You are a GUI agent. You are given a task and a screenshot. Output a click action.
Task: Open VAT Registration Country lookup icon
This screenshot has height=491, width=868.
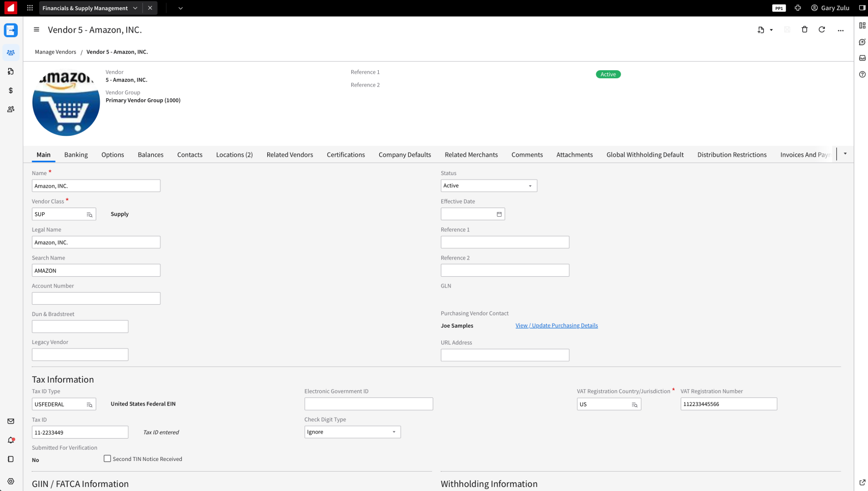(x=635, y=405)
